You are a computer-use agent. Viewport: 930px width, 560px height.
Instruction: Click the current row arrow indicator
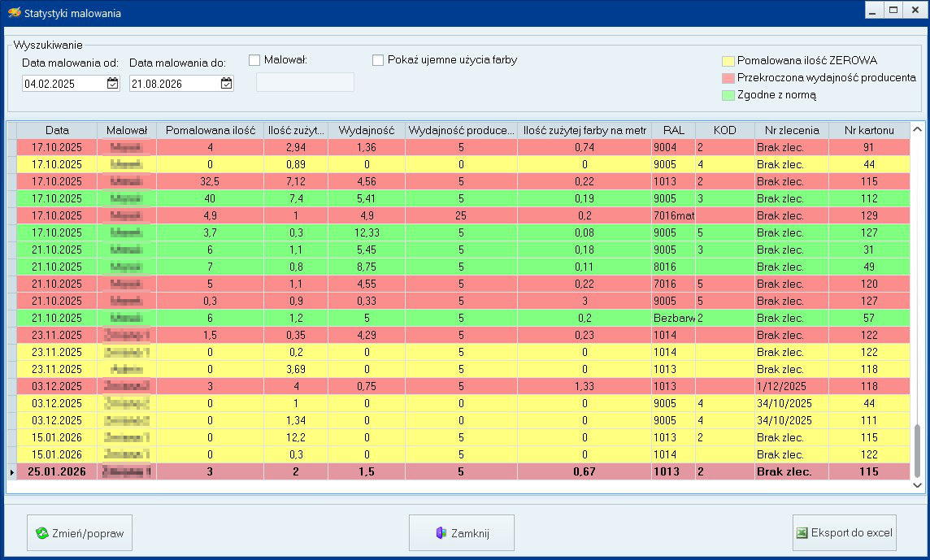(x=12, y=472)
